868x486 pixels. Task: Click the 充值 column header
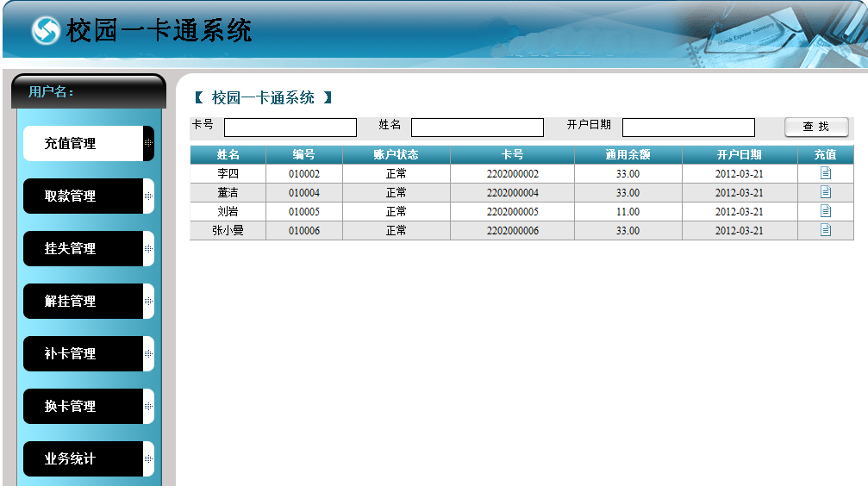826,154
